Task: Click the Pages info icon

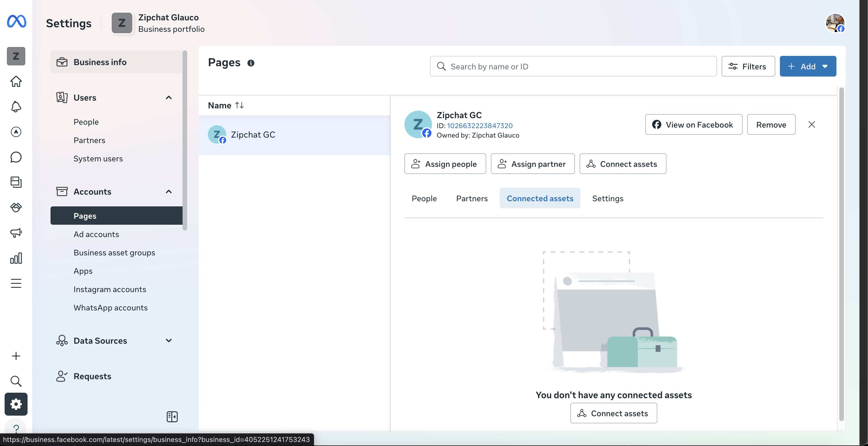Action: pyautogui.click(x=251, y=63)
